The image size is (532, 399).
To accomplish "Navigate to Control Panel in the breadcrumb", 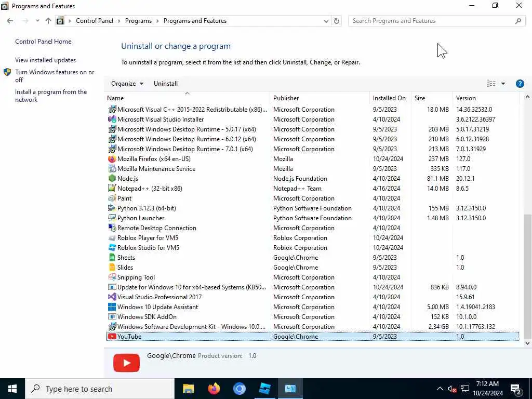I will (x=95, y=21).
